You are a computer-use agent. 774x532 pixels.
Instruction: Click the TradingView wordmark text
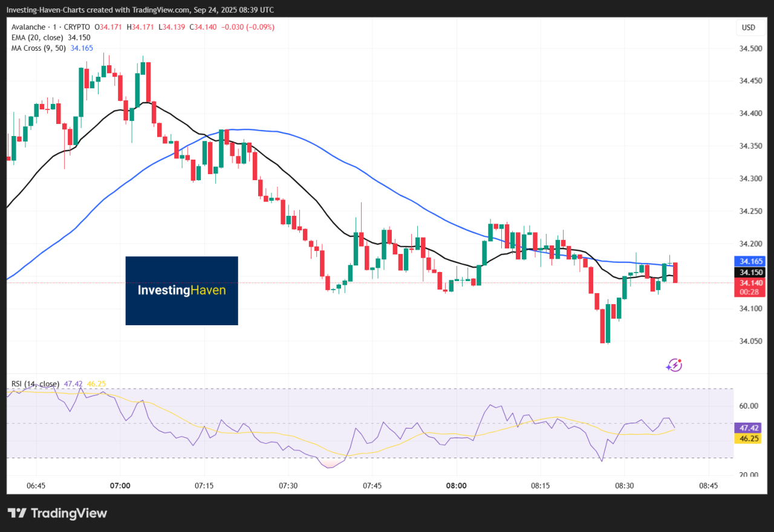pos(68,513)
